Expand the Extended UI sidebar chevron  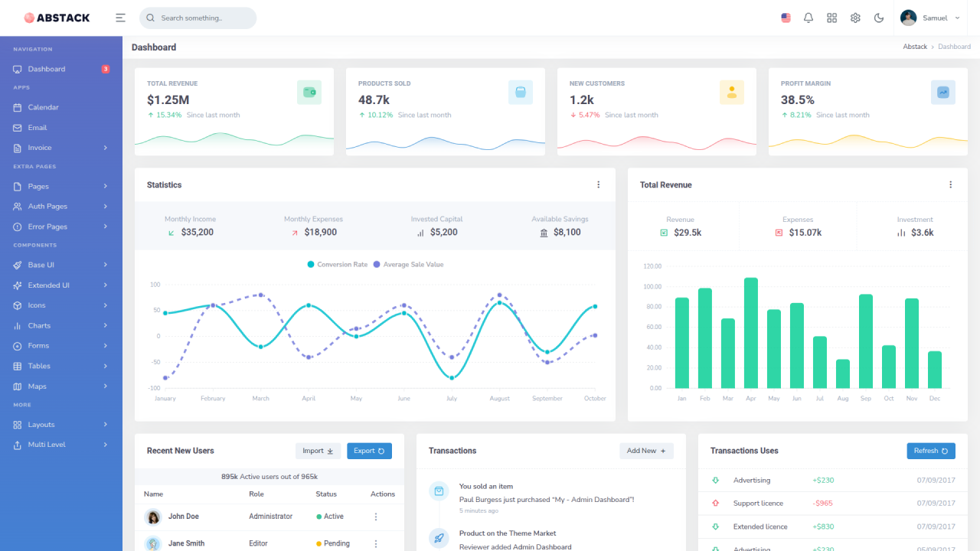pos(106,285)
